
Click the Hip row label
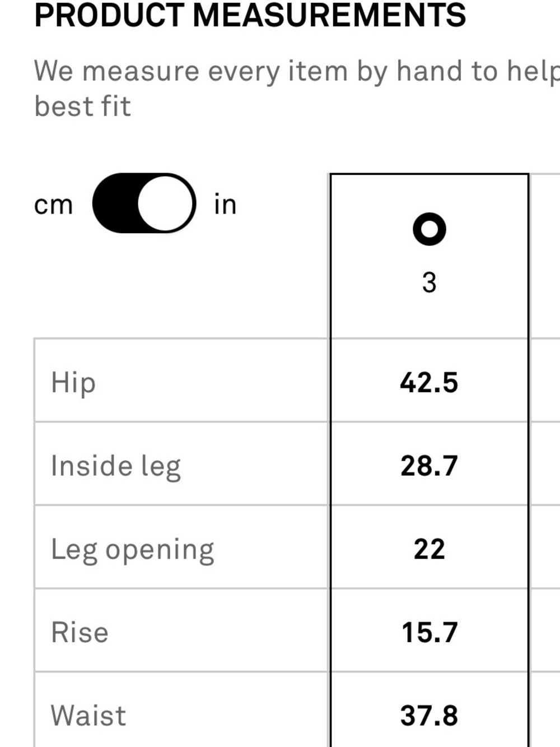[x=73, y=383]
